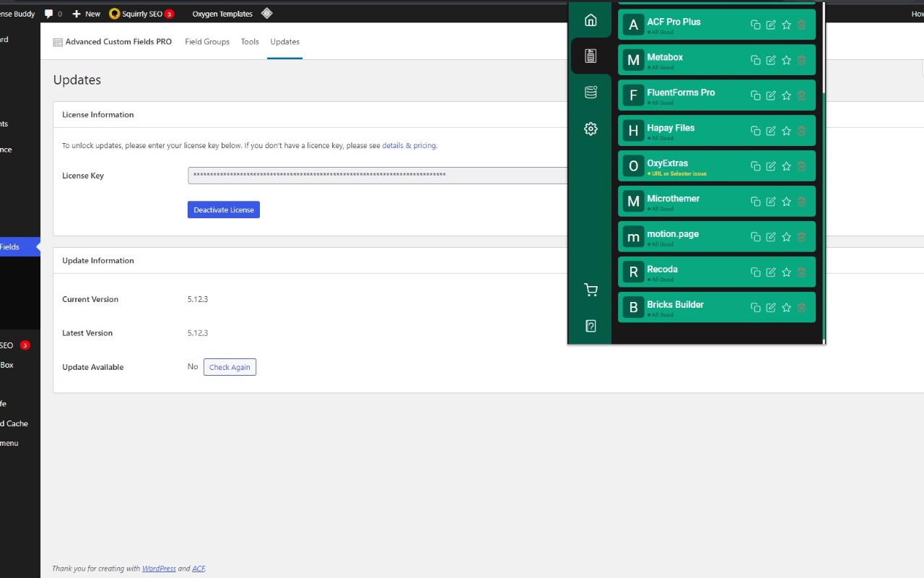Delete the ACF Pro Plus entry

pos(801,25)
